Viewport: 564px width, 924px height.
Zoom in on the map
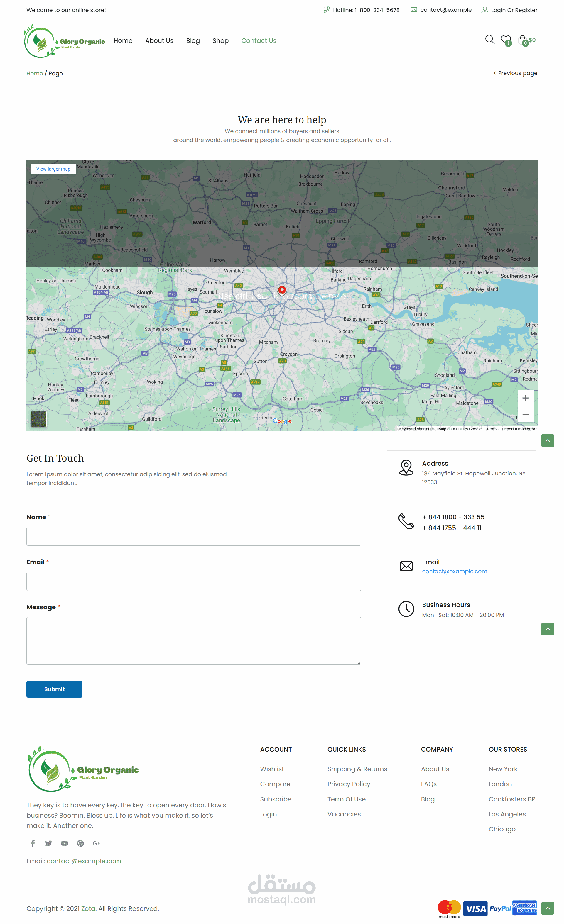tap(525, 398)
